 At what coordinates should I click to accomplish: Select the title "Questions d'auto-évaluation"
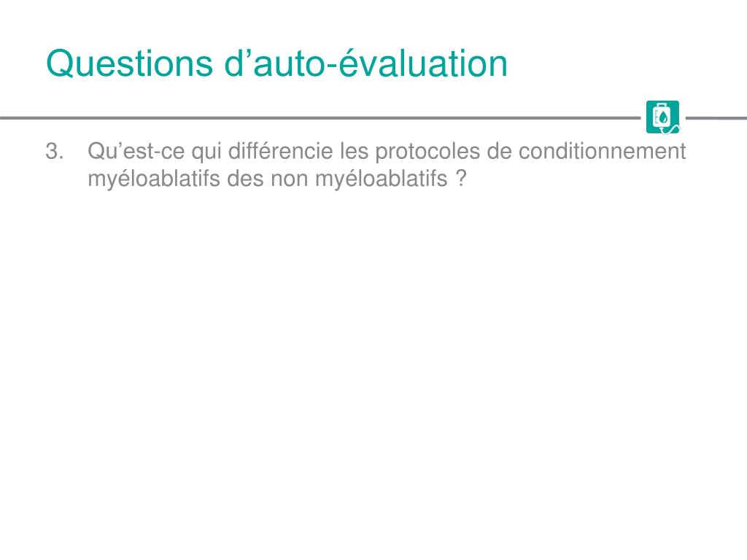coord(276,63)
